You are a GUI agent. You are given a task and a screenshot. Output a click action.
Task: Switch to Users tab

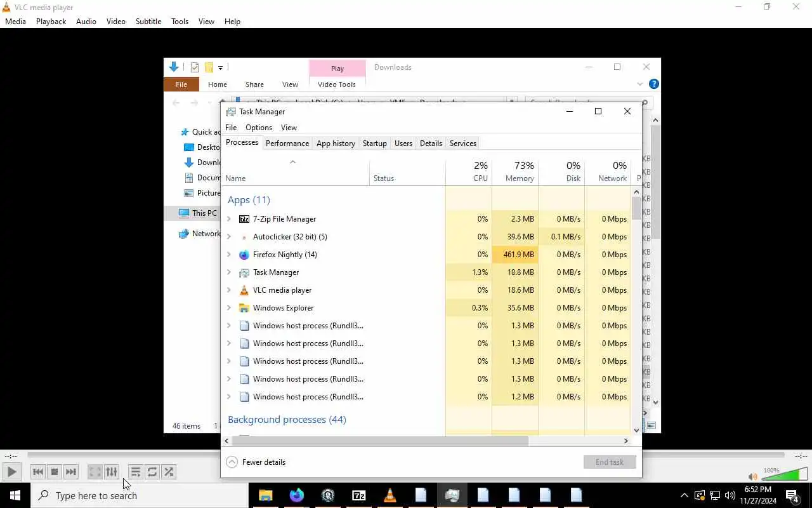[x=403, y=144]
